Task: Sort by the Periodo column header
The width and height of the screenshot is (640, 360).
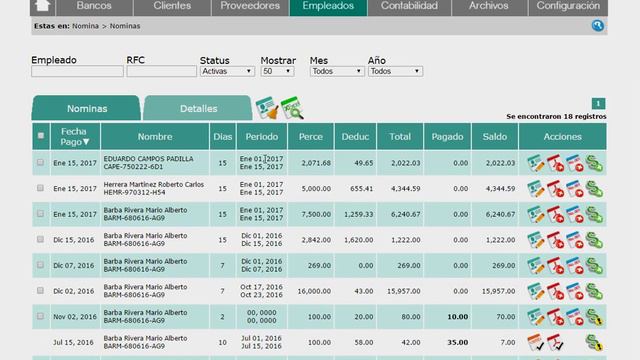Action: point(262,137)
